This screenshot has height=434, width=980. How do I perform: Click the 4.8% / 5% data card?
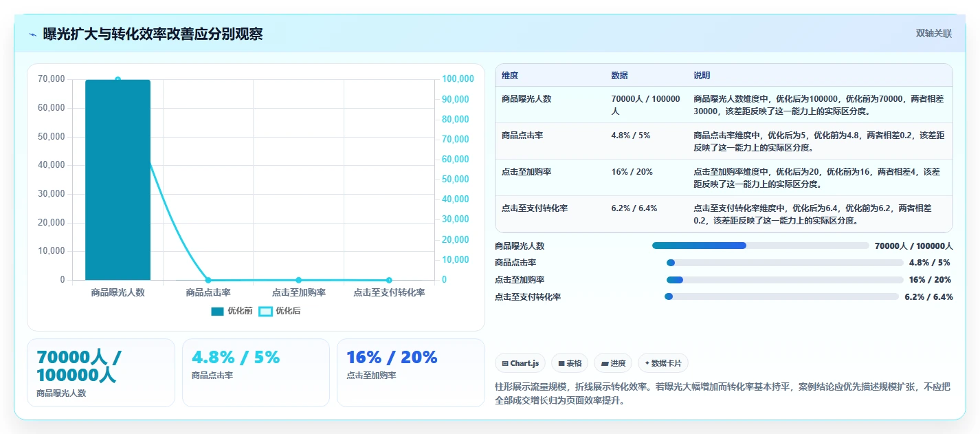pyautogui.click(x=256, y=373)
